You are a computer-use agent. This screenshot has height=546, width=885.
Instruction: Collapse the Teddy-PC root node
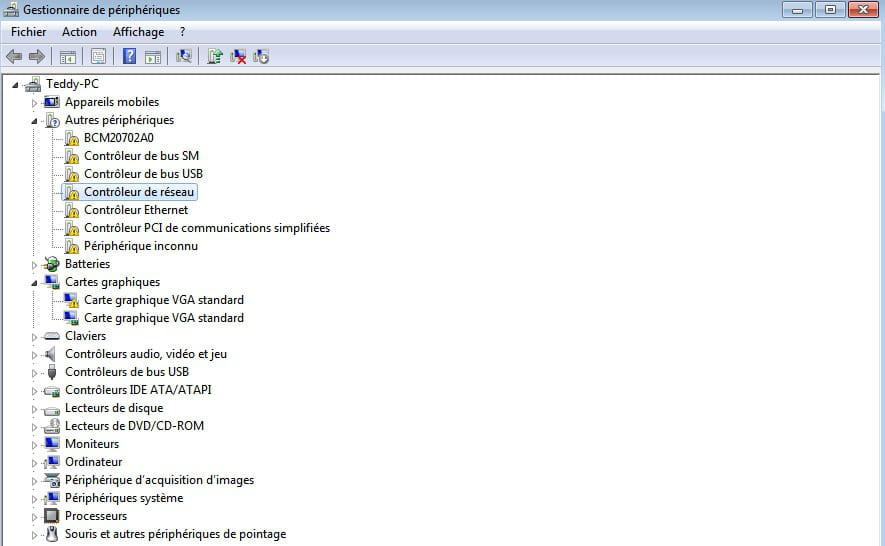[15, 85]
